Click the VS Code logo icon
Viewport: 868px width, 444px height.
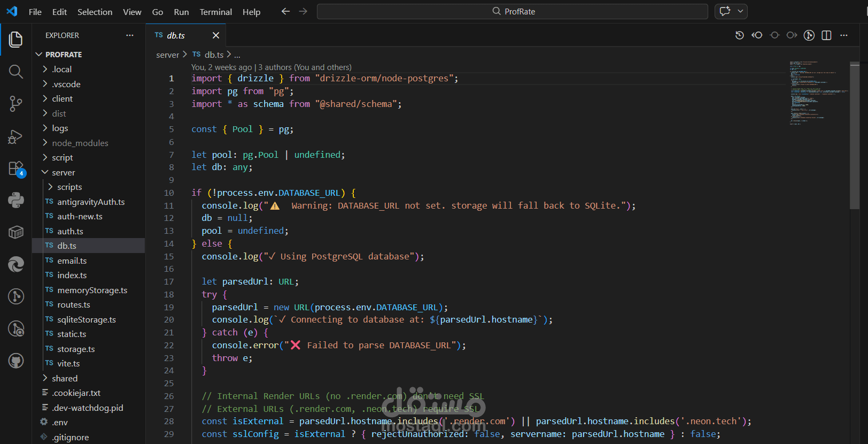(12, 11)
